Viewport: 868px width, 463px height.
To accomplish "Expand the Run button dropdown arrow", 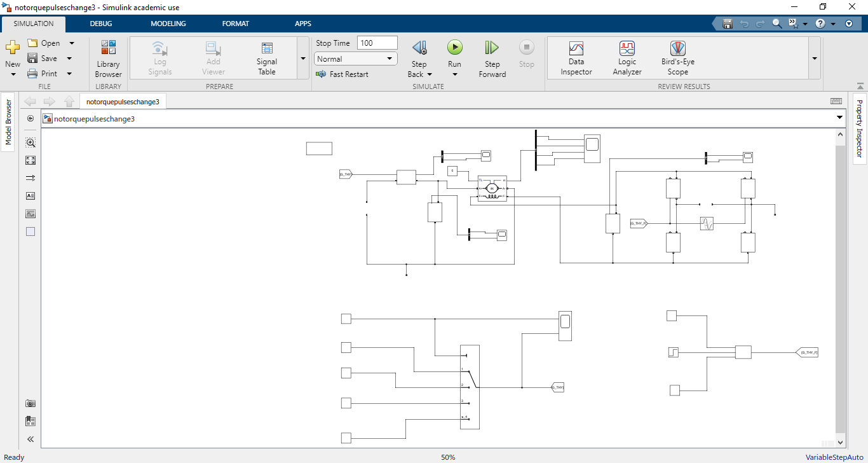I will (454, 74).
